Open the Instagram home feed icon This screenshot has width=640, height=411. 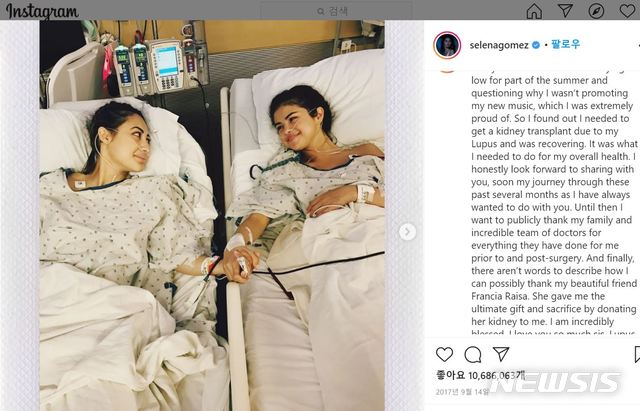pos(534,11)
